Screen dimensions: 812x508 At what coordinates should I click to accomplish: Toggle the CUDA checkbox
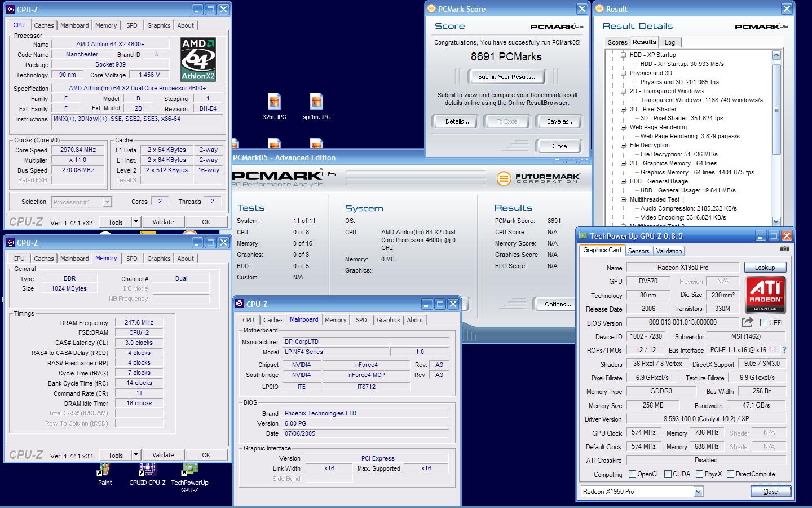(x=668, y=474)
